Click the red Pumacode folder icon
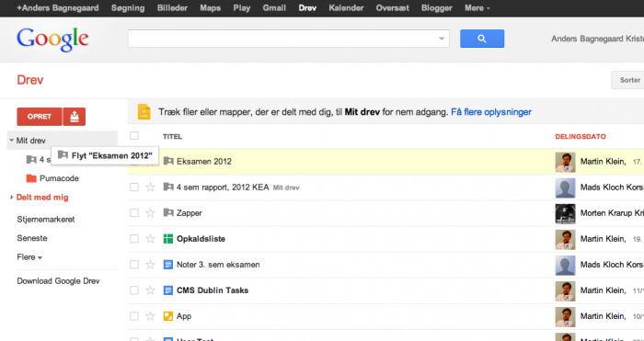 31,178
